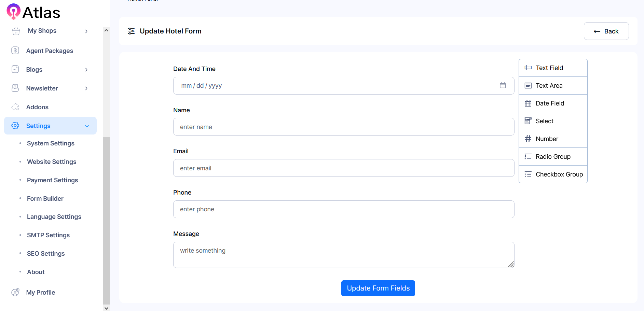Viewport: 644px width, 311px height.
Task: Open the About page
Action: (x=36, y=272)
